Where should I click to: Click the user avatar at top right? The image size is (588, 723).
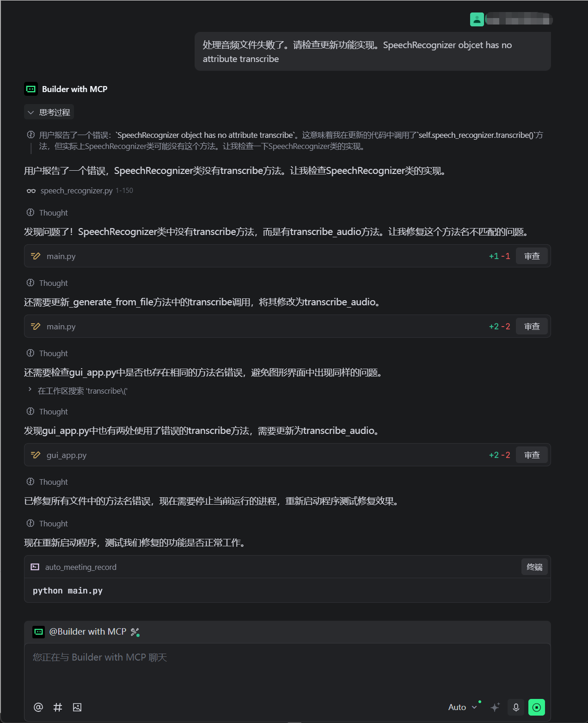(477, 19)
